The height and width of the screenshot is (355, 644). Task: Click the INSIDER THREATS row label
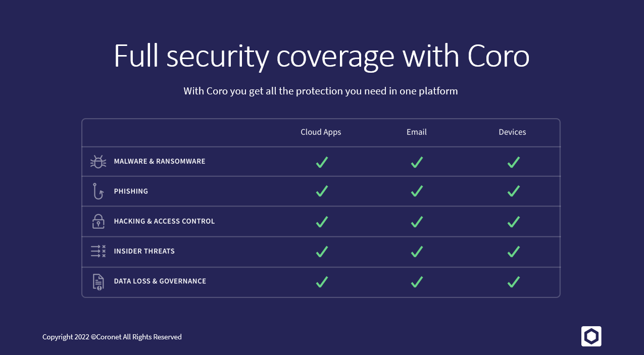tap(144, 251)
